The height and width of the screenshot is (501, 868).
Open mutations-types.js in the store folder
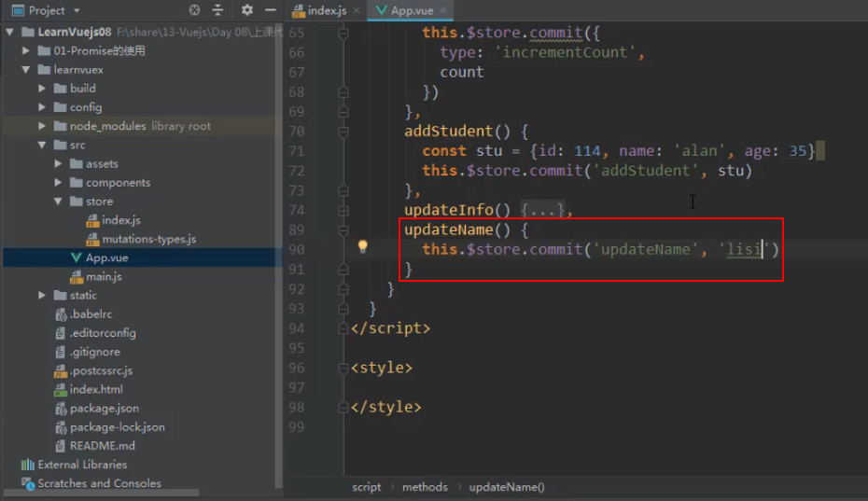[148, 239]
